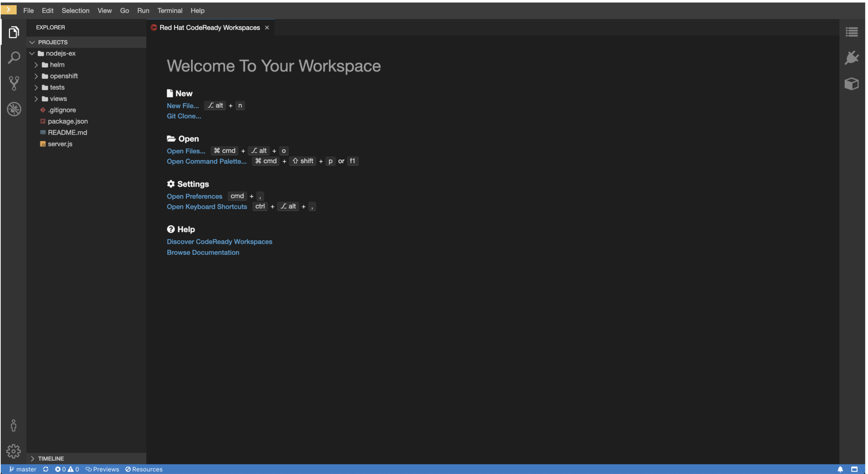Click the Git Clone... link

(184, 116)
